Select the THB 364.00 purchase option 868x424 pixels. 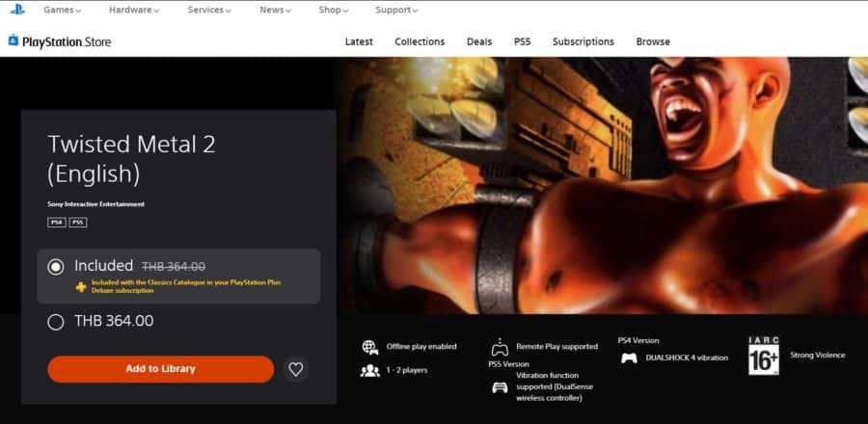tap(100, 321)
